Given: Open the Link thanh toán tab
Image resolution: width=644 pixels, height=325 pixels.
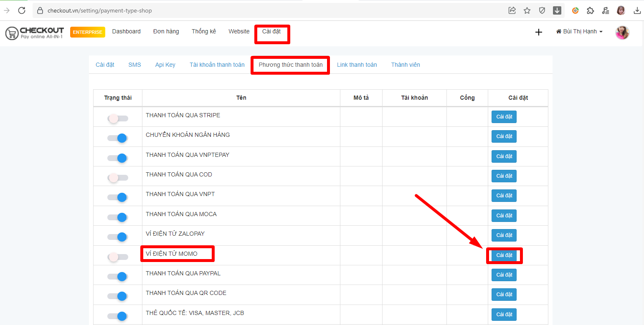Looking at the screenshot, I should coord(357,65).
